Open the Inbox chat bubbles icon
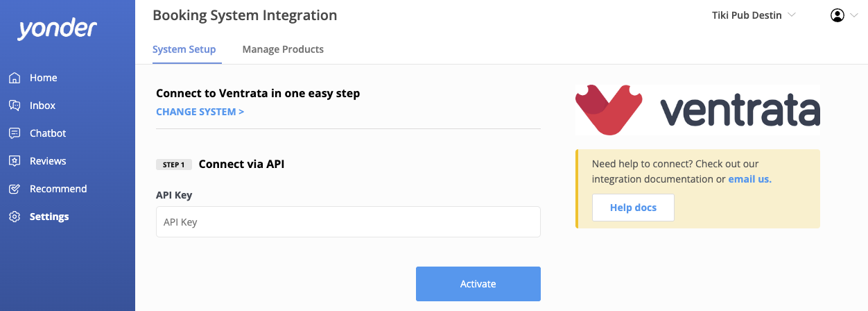 click(x=15, y=106)
